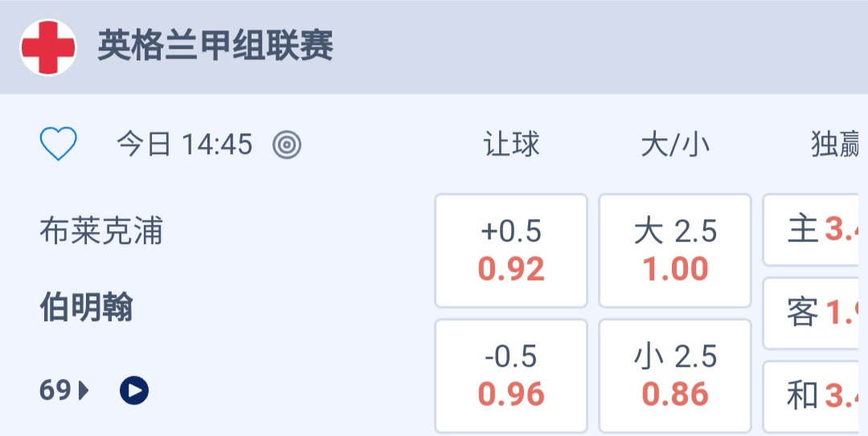
Task: Open the 伯明翰 team name
Action: [87, 308]
